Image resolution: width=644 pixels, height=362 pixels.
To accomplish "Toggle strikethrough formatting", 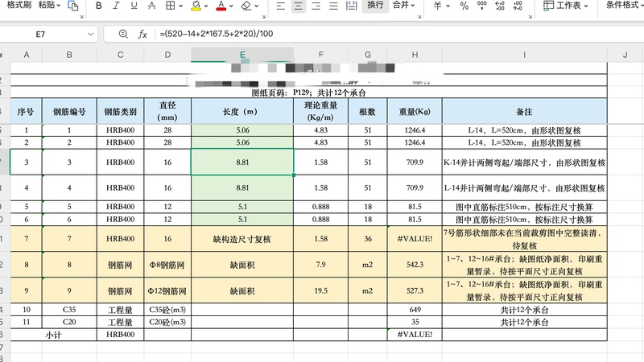I will coord(151,6).
